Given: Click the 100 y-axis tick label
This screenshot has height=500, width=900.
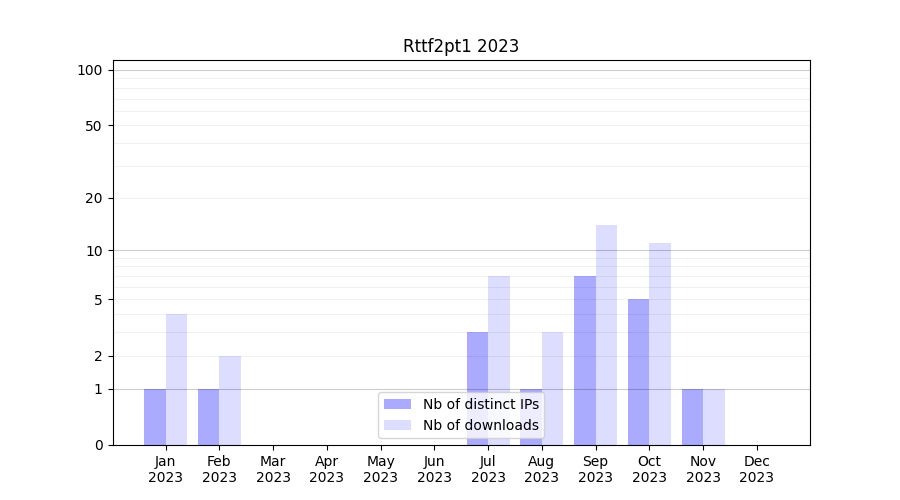Looking at the screenshot, I should [x=90, y=70].
